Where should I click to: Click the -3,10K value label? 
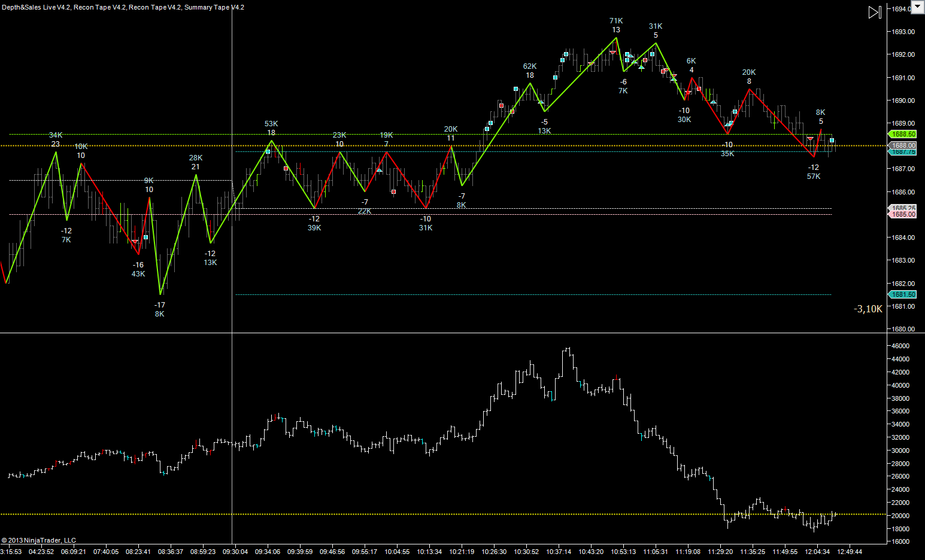tap(868, 309)
